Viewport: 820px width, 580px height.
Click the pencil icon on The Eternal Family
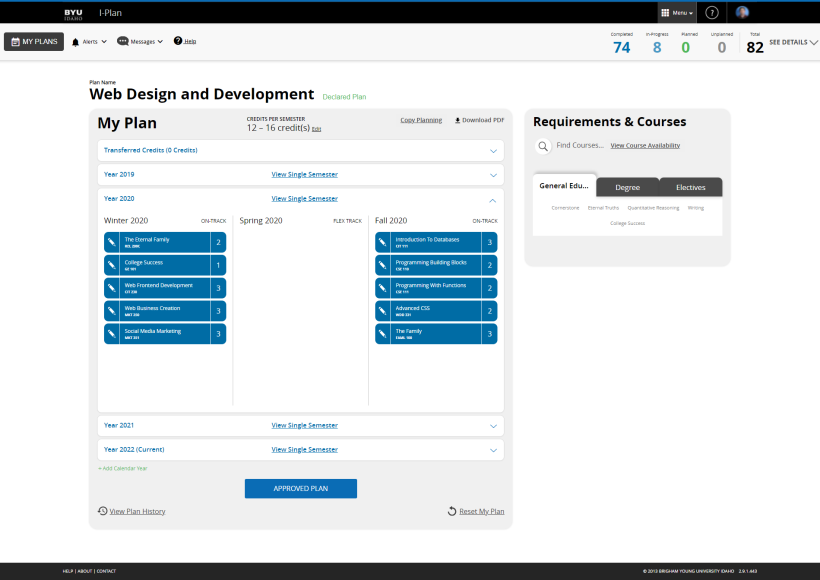[111, 242]
